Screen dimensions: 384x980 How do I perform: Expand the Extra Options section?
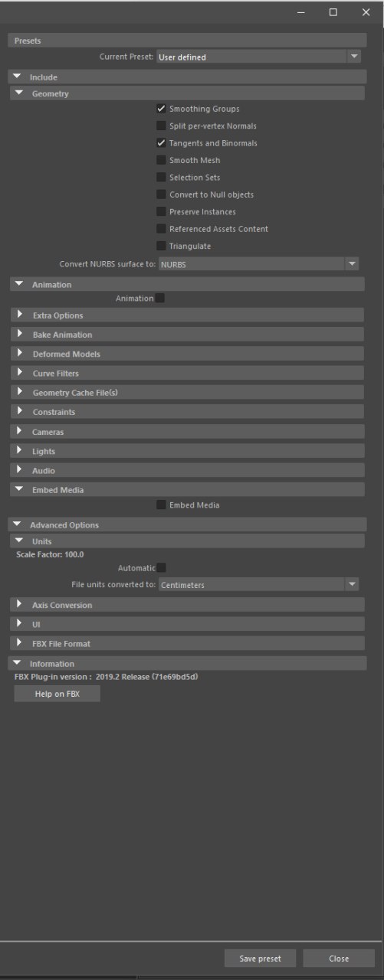click(187, 315)
